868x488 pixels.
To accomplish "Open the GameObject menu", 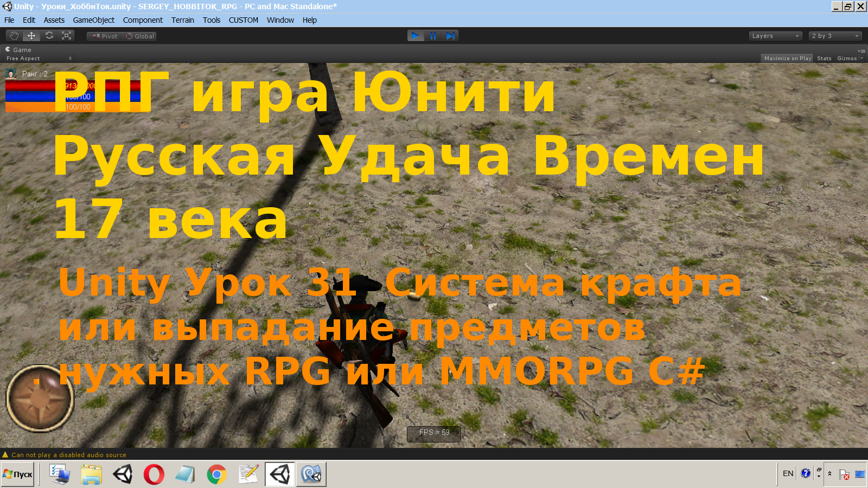I will coord(94,20).
